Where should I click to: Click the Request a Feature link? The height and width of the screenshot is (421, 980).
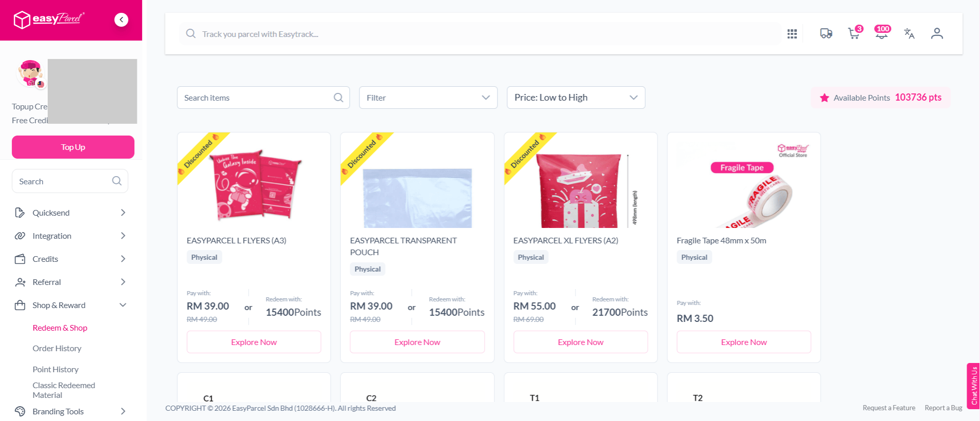[x=889, y=408]
